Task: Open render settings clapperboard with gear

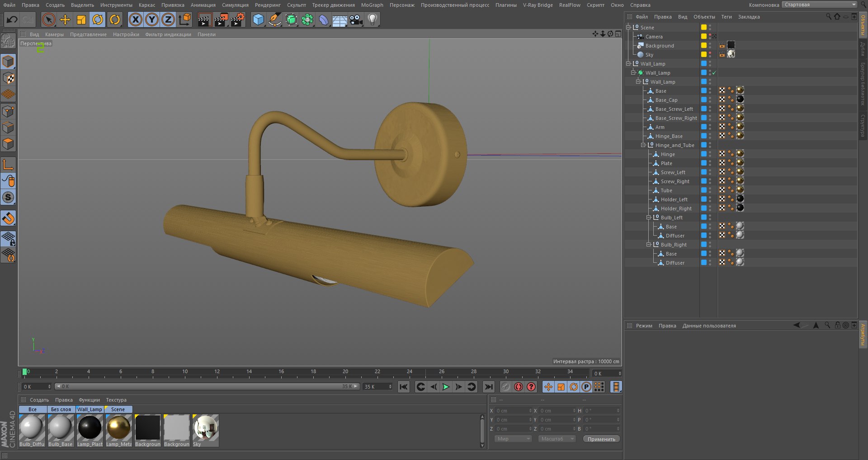Action: click(x=238, y=19)
